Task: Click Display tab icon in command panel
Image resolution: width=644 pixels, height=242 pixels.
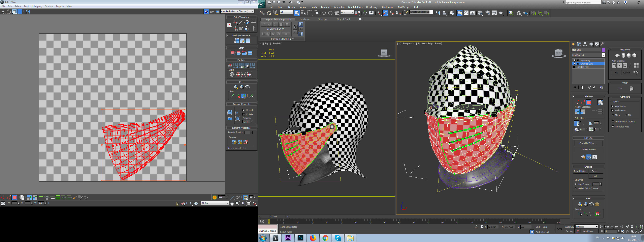Action: (597, 44)
